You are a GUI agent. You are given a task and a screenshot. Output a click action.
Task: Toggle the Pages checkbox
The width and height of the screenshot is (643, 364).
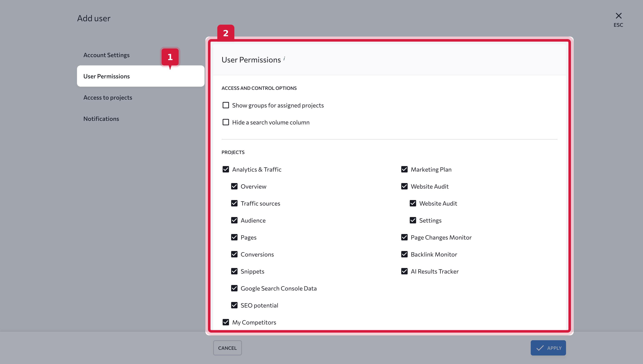pyautogui.click(x=234, y=237)
